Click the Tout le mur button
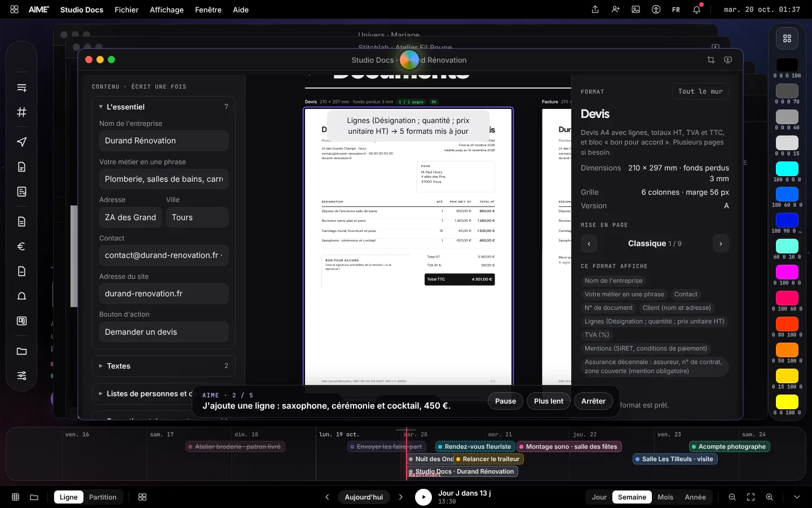 click(x=700, y=91)
